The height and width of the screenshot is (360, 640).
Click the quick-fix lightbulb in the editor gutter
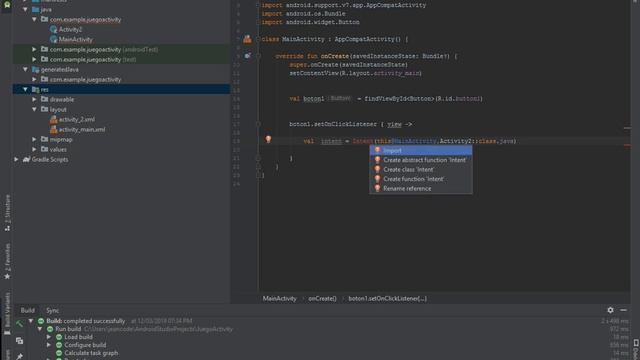coord(268,140)
